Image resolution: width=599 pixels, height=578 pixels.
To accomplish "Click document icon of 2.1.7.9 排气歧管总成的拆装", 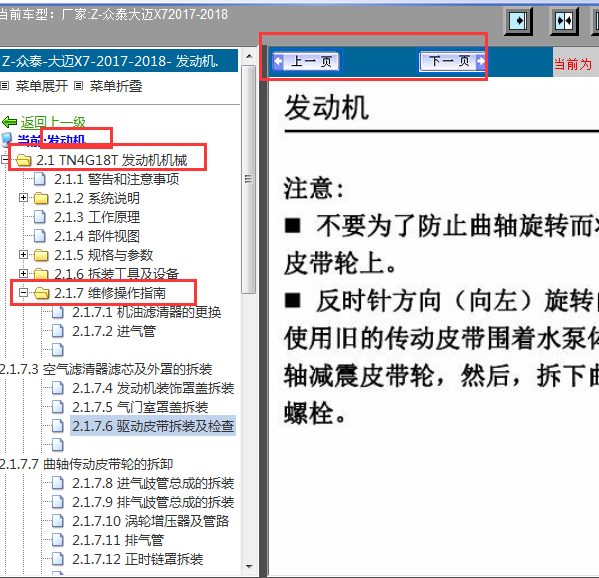I will pos(58,502).
